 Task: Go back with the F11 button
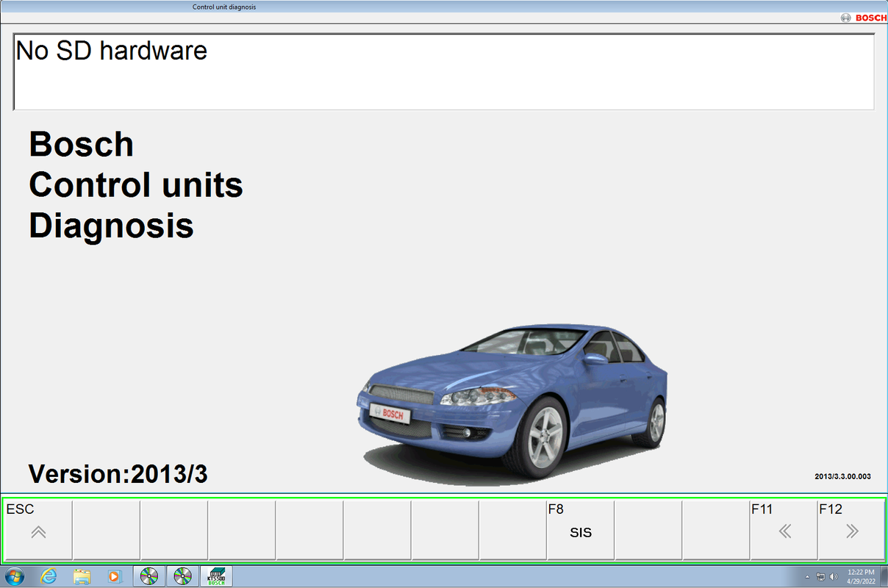pos(784,531)
